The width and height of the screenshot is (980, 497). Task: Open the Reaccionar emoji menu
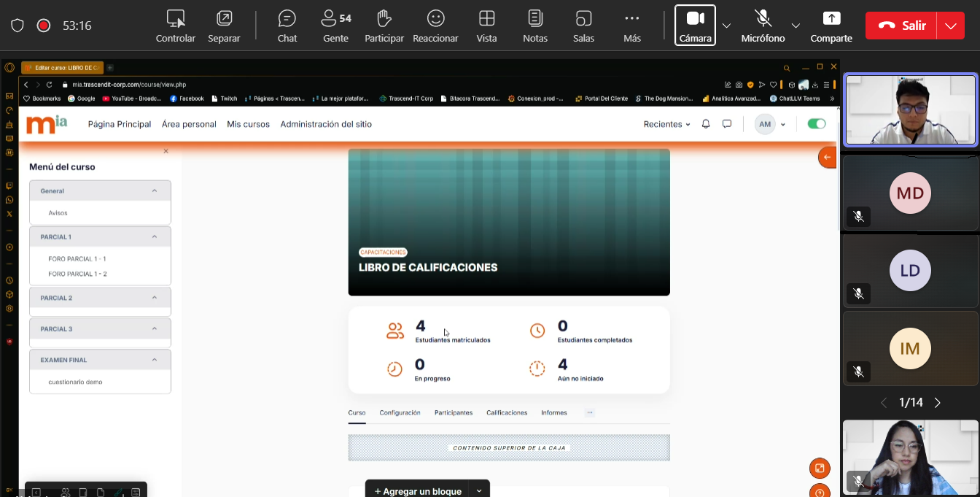(x=435, y=26)
